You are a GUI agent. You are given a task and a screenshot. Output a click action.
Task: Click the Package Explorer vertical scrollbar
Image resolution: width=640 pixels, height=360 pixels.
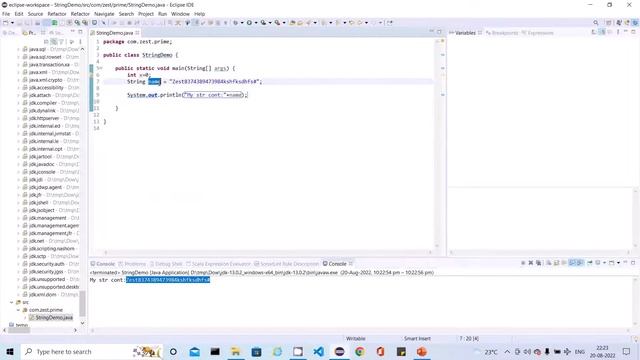[82, 304]
